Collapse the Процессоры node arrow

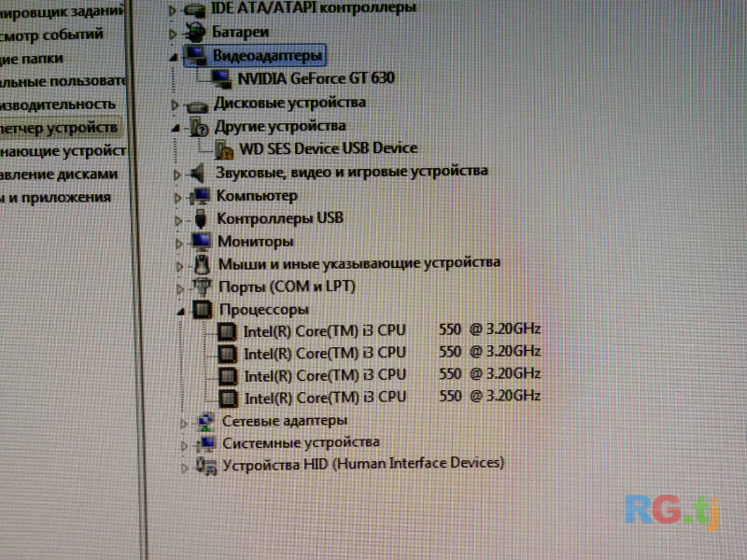[180, 312]
